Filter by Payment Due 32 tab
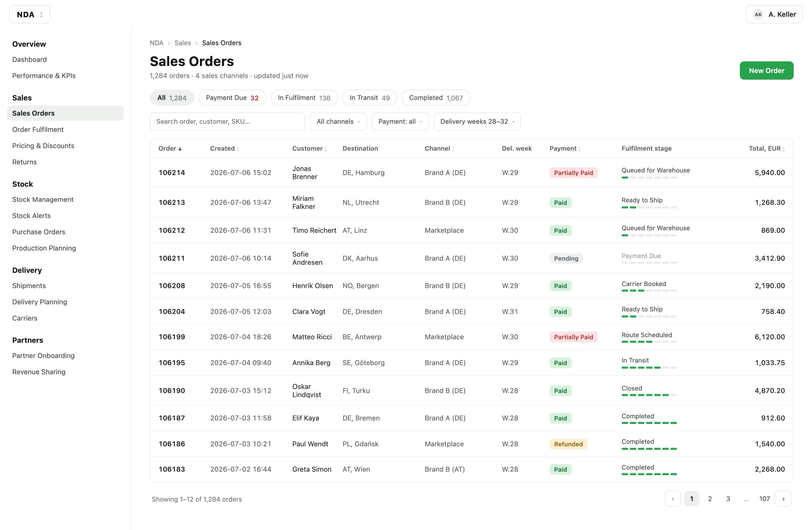The image size is (812, 530). [232, 98]
